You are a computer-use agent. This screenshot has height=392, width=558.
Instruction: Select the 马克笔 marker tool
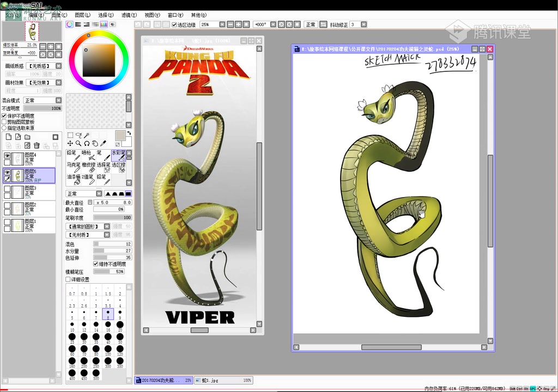tap(74, 168)
